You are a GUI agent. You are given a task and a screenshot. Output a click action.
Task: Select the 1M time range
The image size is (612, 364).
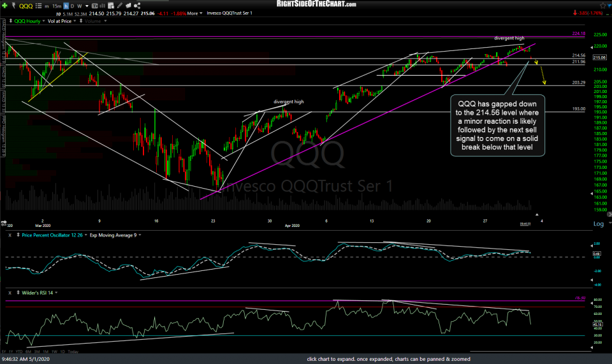click(x=46, y=351)
